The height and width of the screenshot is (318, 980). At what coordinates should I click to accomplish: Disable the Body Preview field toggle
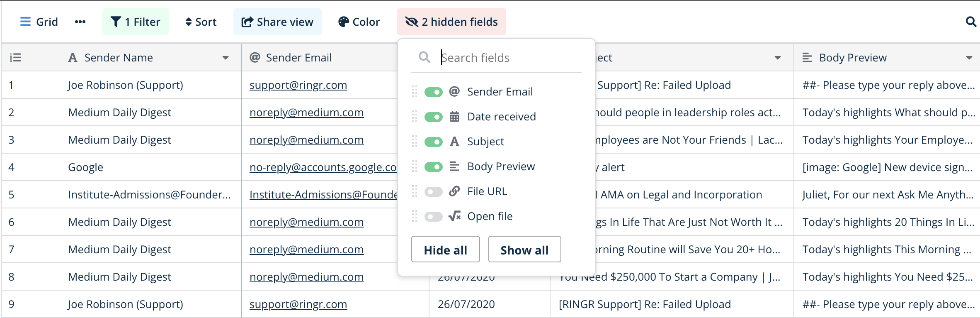point(434,166)
